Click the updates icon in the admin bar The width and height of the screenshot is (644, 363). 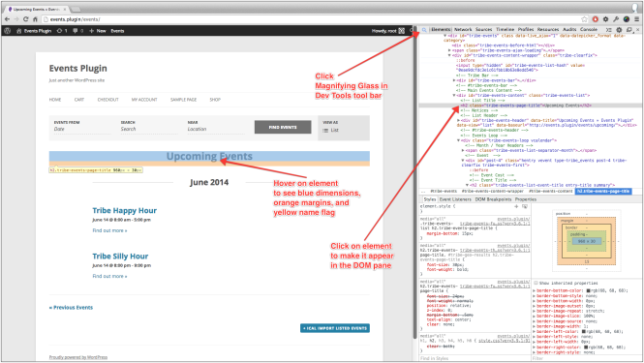pos(59,31)
